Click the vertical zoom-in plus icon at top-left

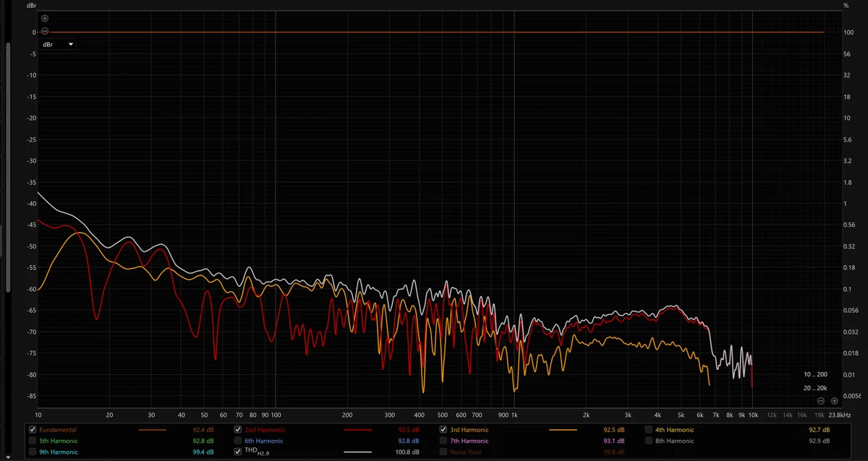[45, 18]
